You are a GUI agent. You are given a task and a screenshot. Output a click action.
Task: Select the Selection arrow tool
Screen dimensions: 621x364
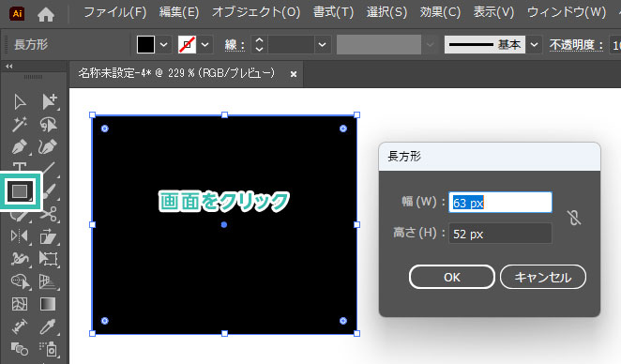20,102
